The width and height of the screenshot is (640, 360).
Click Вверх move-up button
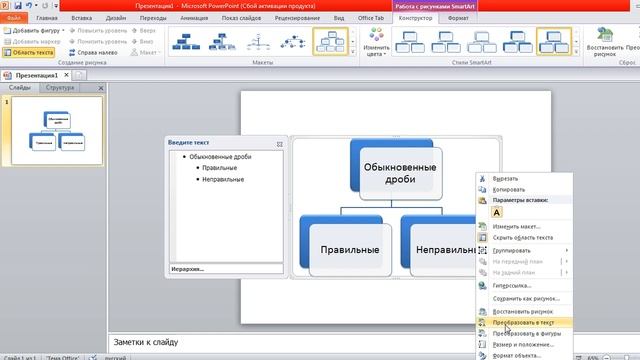[x=143, y=31]
